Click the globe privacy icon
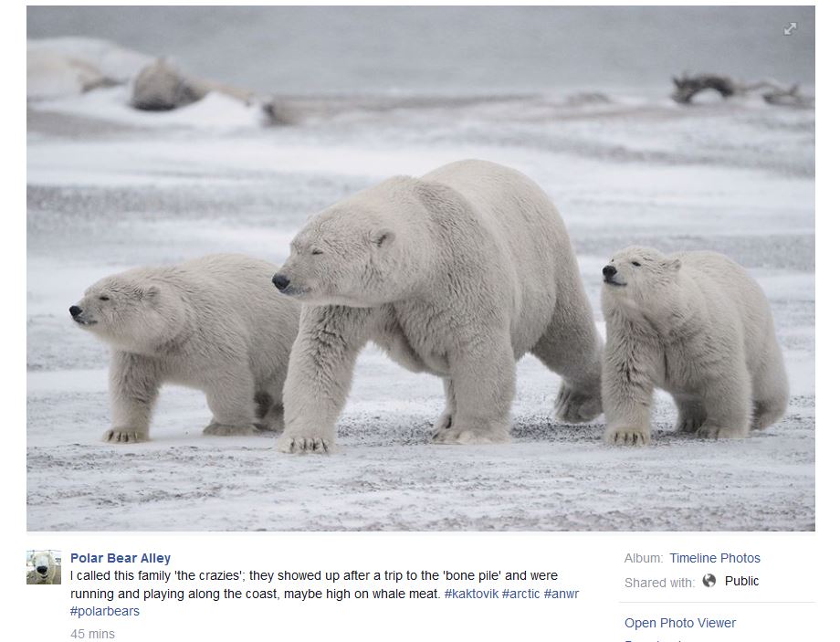Viewport: 840px width, 642px height. pos(709,581)
